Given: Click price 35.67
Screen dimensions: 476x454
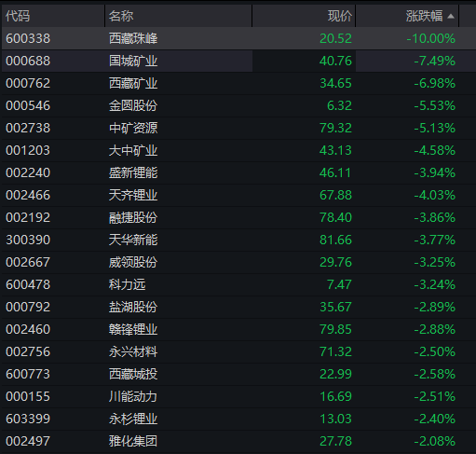Looking at the screenshot, I should point(335,307).
